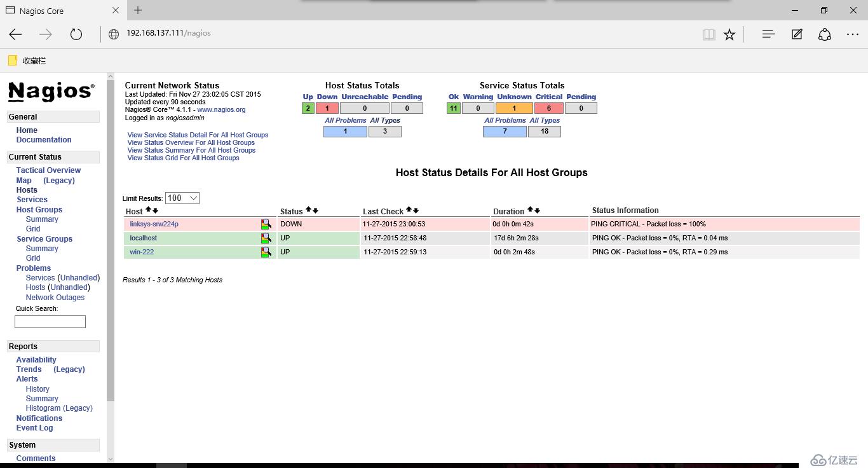
Task: Open localhost host link
Action: coord(143,238)
